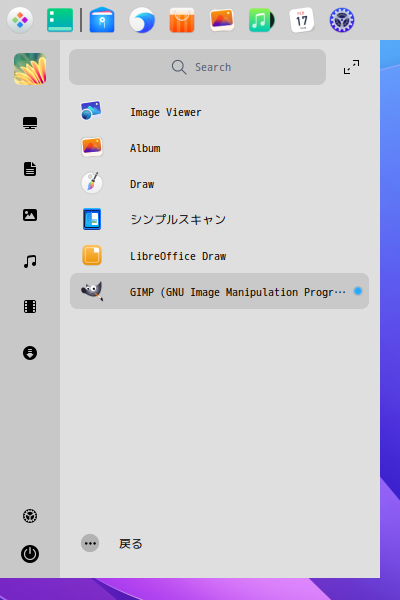This screenshot has height=600, width=400.
Task: Click the user avatar flower picture
Action: pos(30,69)
